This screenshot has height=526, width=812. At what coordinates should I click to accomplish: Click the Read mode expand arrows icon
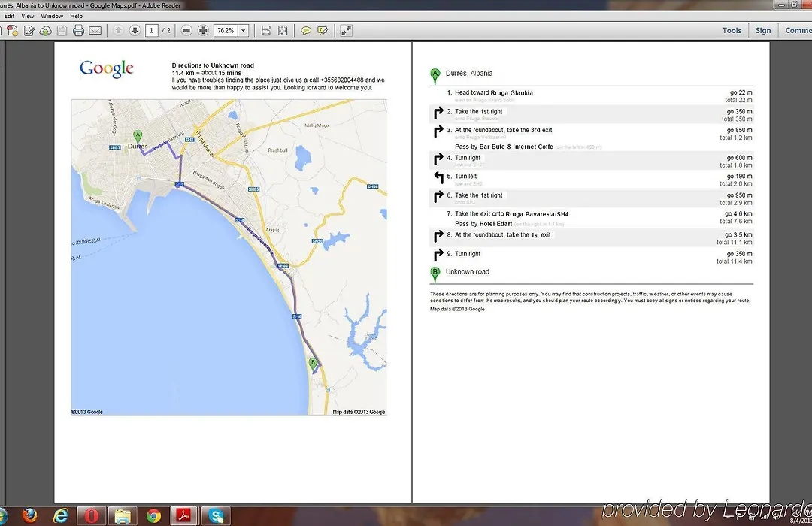[x=346, y=31]
